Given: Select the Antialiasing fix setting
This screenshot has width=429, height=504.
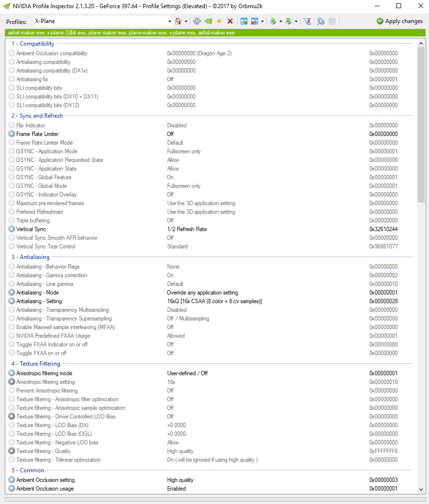Looking at the screenshot, I should [211, 79].
